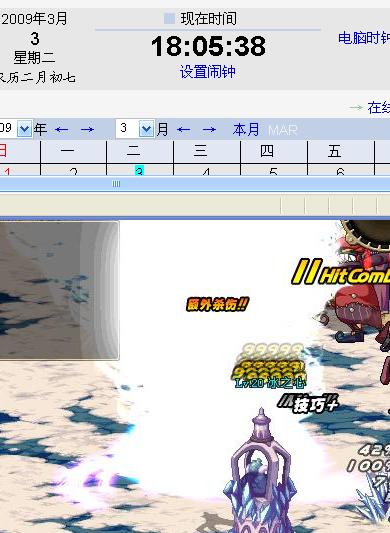The image size is (390, 533).
Task: Open the month dropdown arrow
Action: (x=147, y=129)
